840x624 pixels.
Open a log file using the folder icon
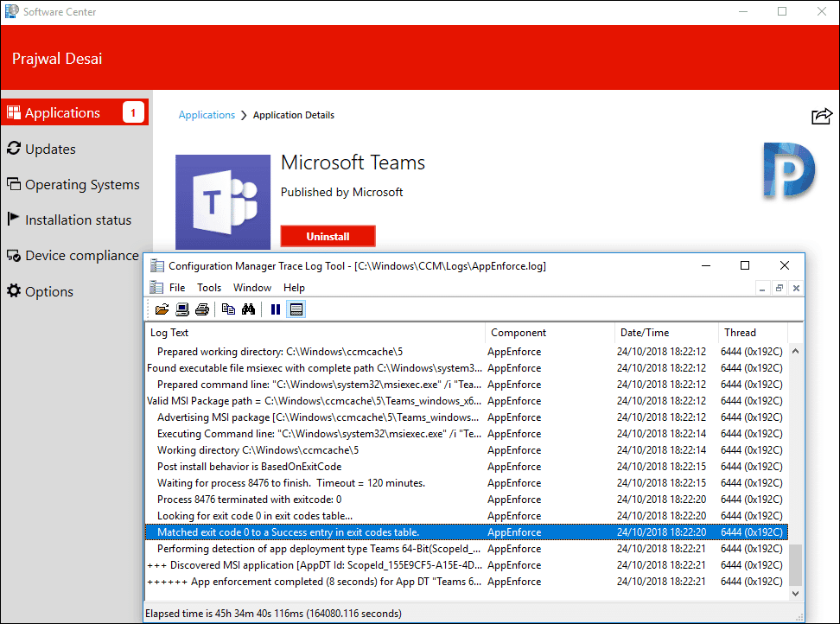click(x=162, y=309)
